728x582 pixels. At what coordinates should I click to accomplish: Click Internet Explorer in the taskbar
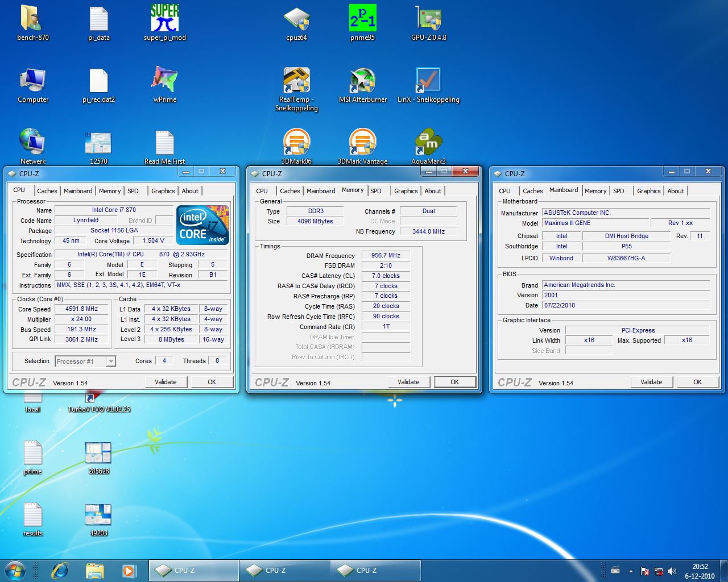(x=60, y=571)
